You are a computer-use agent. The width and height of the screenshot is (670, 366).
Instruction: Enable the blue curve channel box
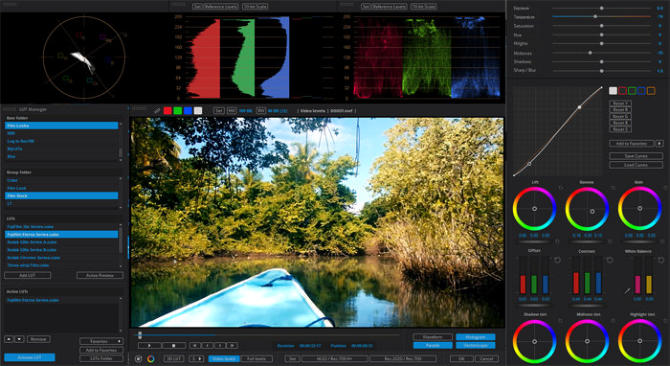(641, 91)
